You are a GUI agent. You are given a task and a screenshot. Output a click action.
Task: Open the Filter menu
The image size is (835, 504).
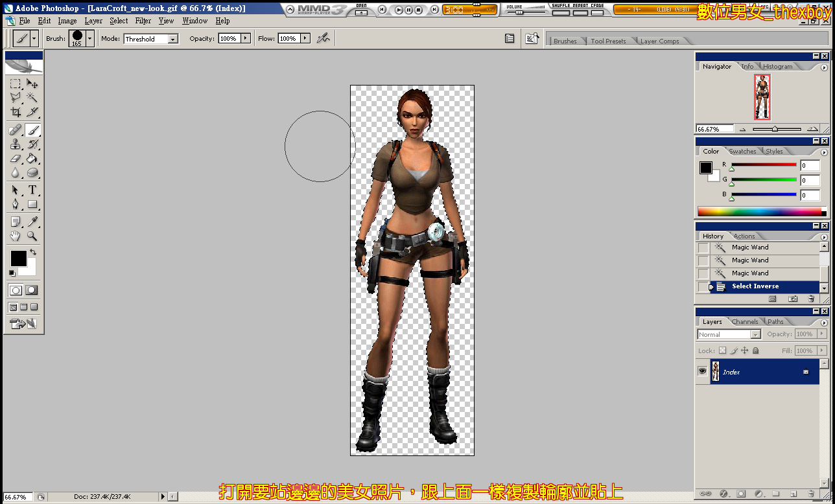143,21
